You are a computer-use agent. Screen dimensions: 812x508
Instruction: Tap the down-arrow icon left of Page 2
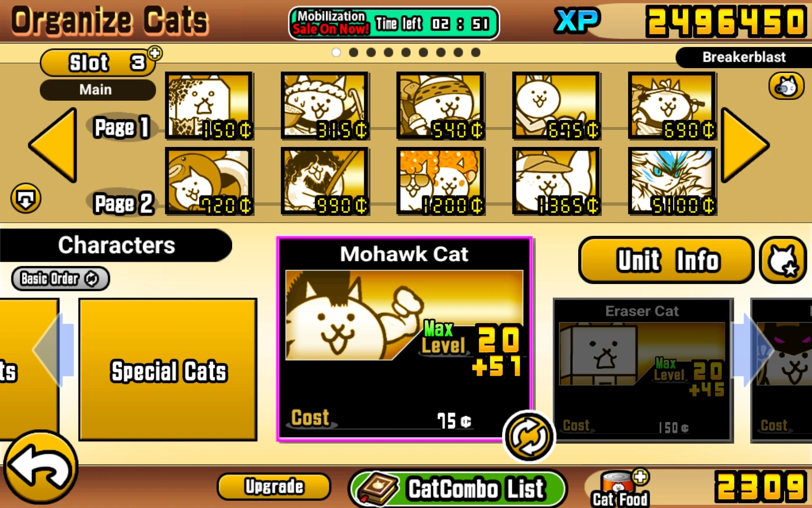(26, 198)
